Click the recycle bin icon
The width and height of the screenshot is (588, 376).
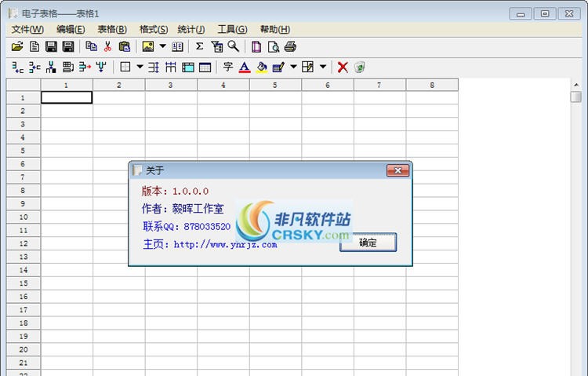359,68
